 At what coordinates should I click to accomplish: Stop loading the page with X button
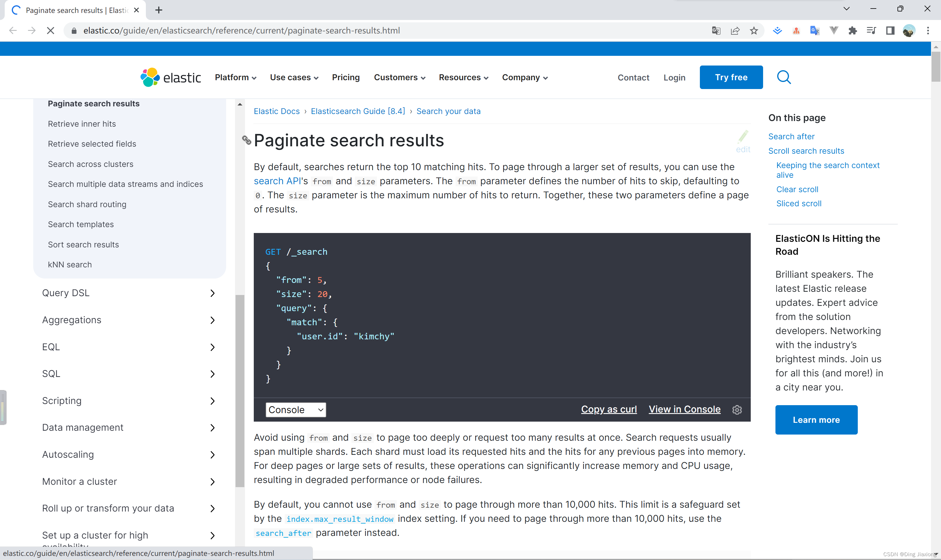[x=50, y=31]
